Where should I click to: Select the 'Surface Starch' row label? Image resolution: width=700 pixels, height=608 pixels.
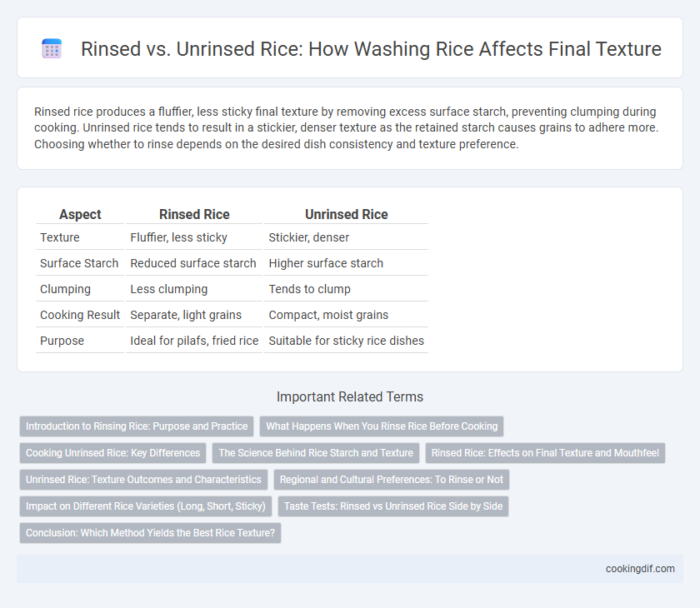tap(79, 263)
